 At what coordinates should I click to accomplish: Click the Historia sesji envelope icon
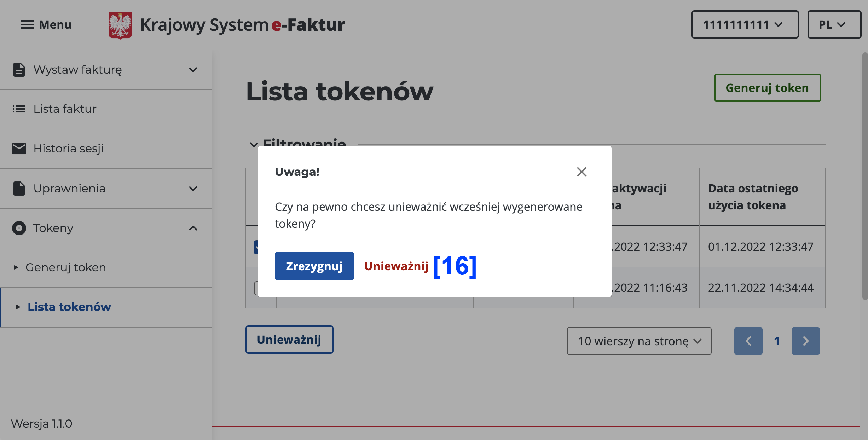coord(19,149)
